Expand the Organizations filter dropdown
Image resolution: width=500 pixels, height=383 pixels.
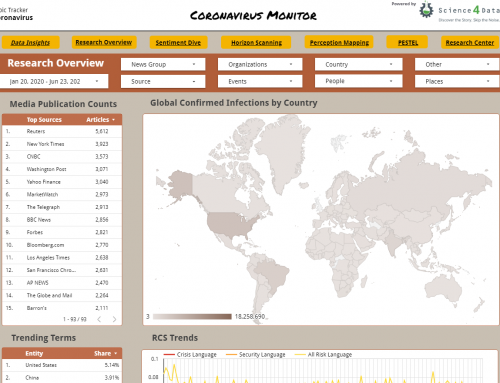pos(260,64)
